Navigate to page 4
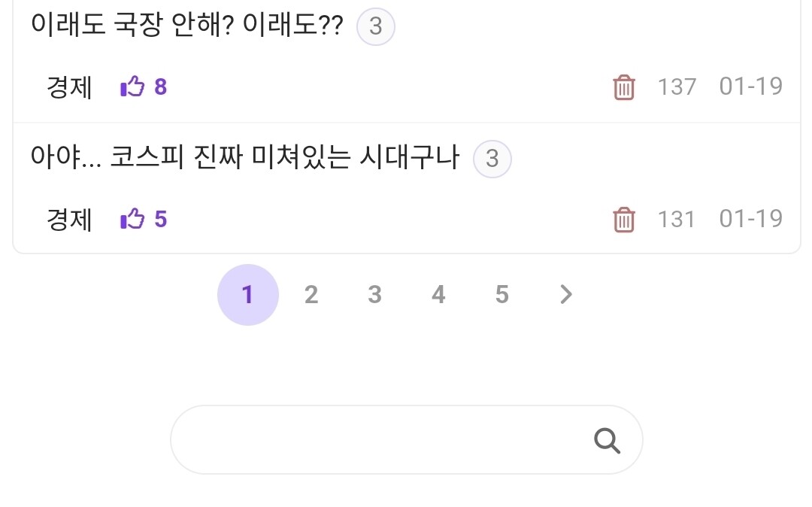This screenshot has height=507, width=812. 438,295
